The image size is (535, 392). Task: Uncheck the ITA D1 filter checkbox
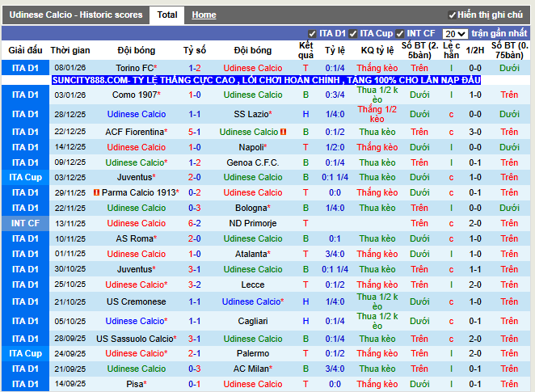[312, 34]
